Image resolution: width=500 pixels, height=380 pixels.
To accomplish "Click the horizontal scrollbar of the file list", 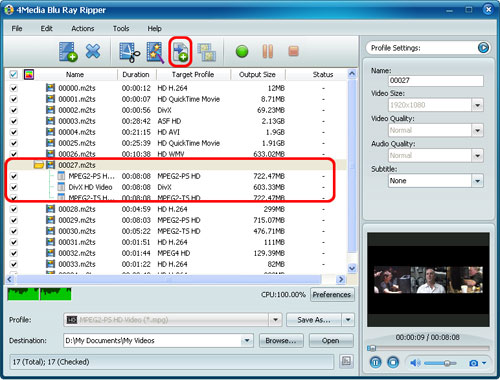I will coord(169,279).
